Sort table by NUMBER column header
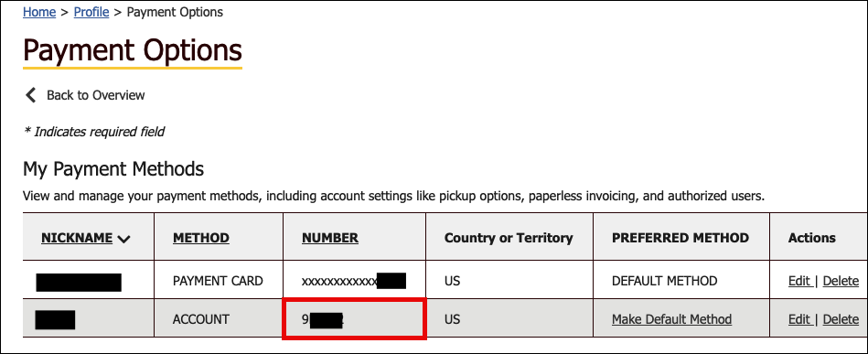The image size is (868, 354). click(x=330, y=238)
